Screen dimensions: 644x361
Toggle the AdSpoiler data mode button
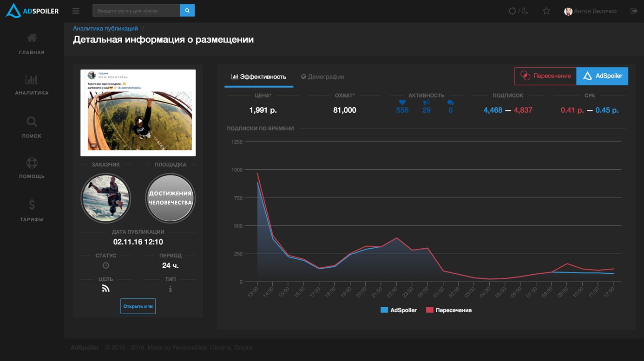[602, 76]
